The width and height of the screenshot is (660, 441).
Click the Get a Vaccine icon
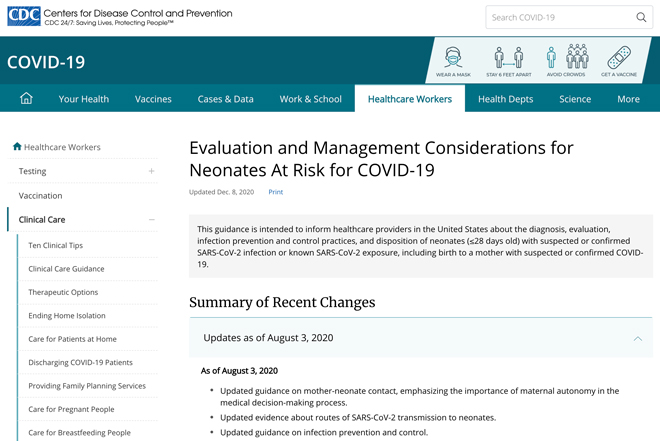(619, 61)
